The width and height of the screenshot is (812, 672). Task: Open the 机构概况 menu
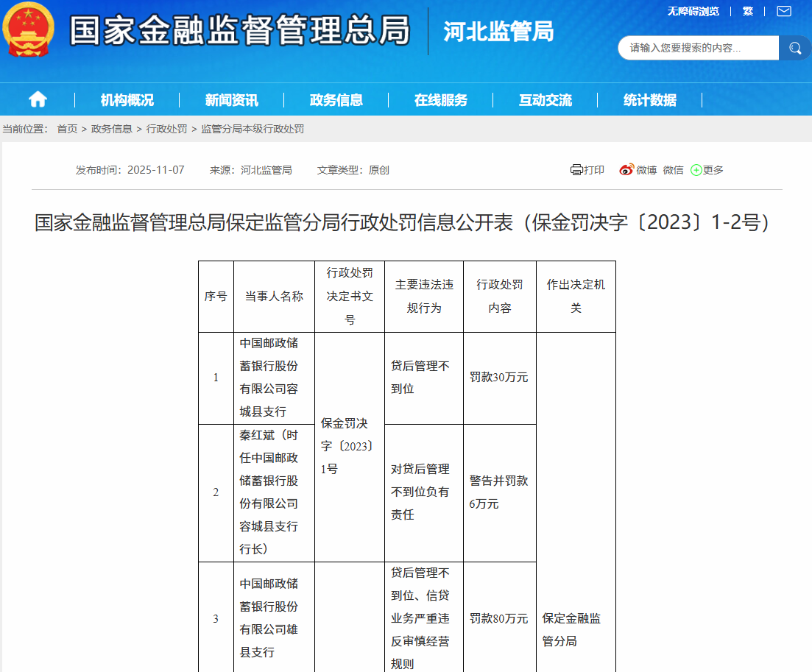(x=127, y=100)
